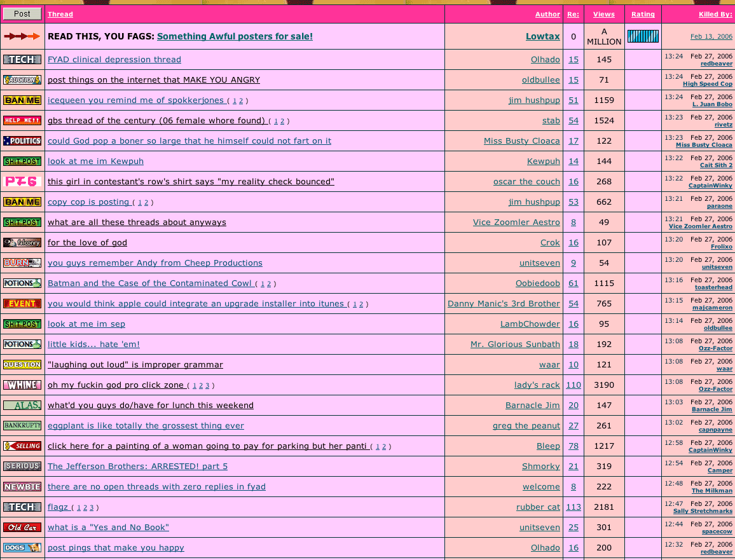Sort by the Author column header
Image resolution: width=735 pixels, height=560 pixels.
click(x=547, y=14)
